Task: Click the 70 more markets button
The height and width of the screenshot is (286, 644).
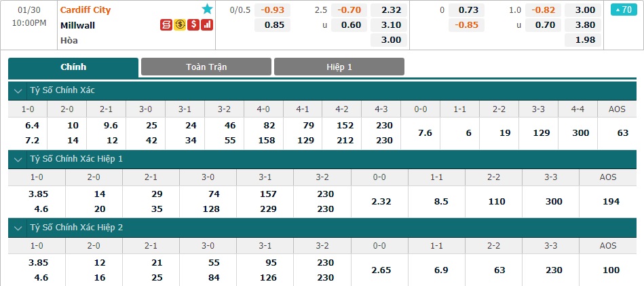Action: (x=624, y=10)
